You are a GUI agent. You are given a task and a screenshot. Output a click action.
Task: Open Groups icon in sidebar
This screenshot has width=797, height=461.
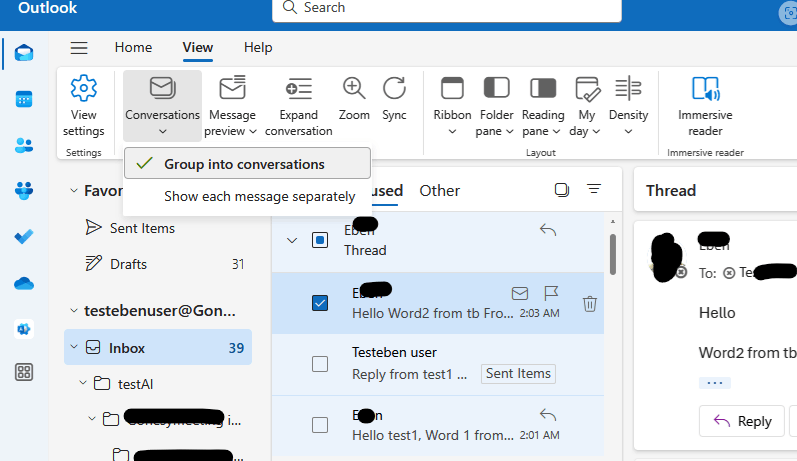tap(24, 191)
